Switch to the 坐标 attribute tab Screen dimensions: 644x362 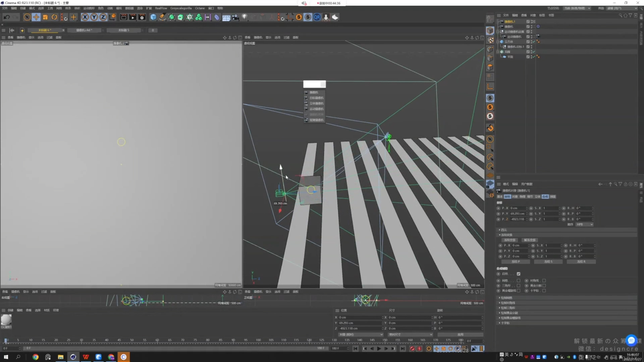coord(507,196)
